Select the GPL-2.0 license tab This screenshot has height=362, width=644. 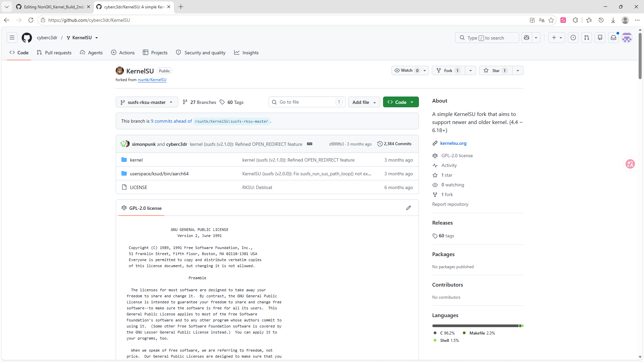click(x=141, y=208)
